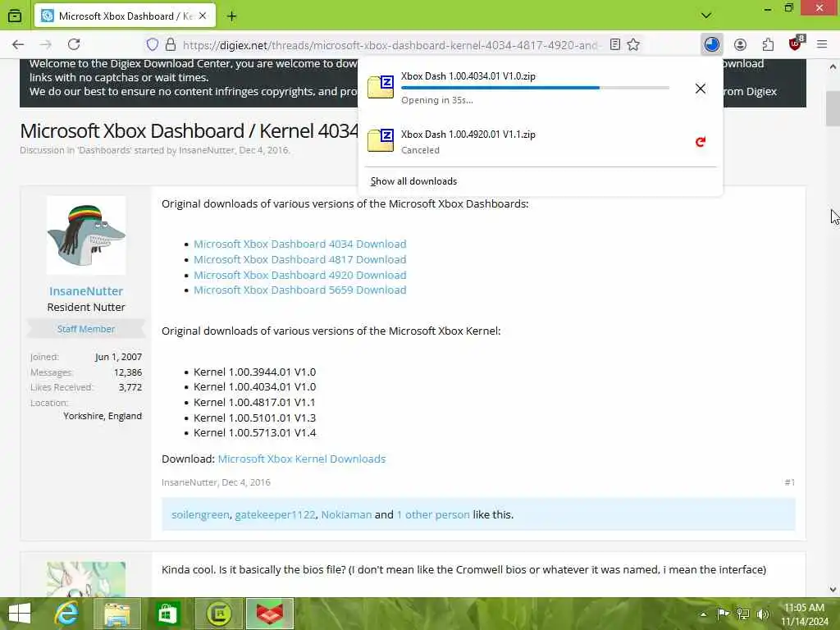The image size is (840, 630).
Task: Click the green circular app taskbar icon
Action: point(218,614)
